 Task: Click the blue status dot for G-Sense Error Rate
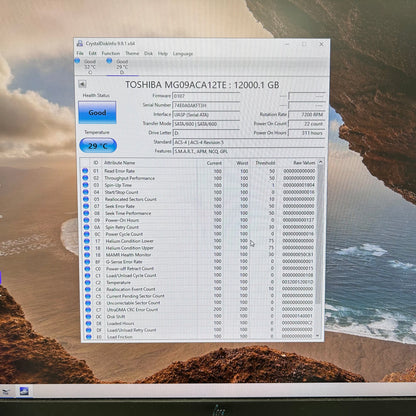pyautogui.click(x=87, y=262)
